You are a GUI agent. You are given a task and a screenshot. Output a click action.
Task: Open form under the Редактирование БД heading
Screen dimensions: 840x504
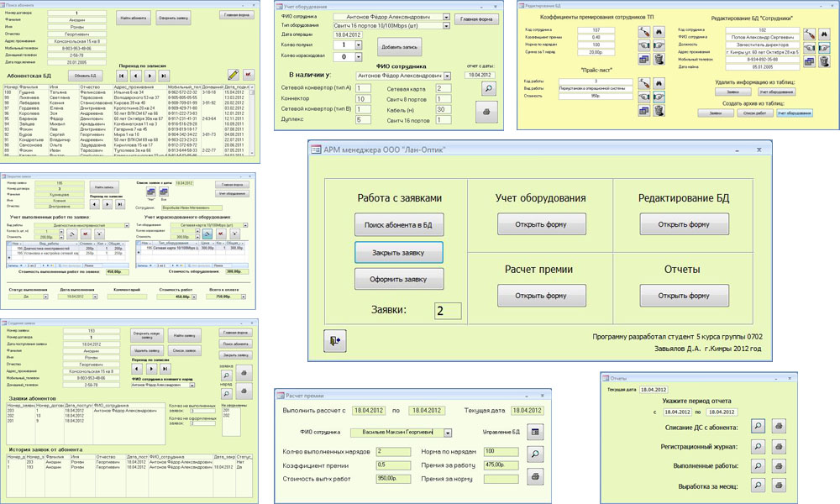[684, 224]
